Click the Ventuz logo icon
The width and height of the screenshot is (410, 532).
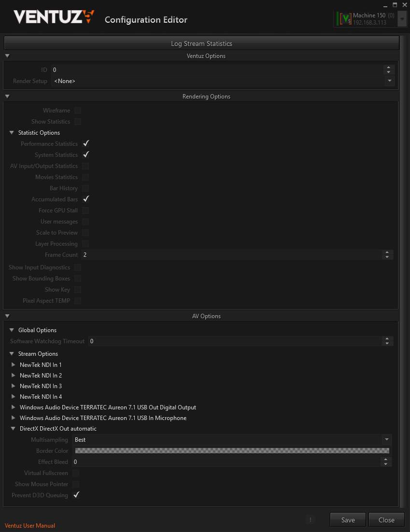54,17
